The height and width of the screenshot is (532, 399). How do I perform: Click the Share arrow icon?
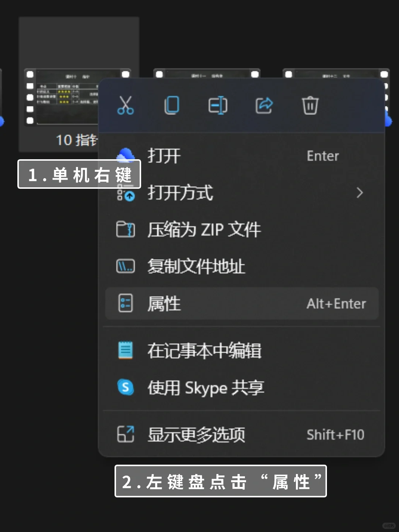pyautogui.click(x=264, y=105)
